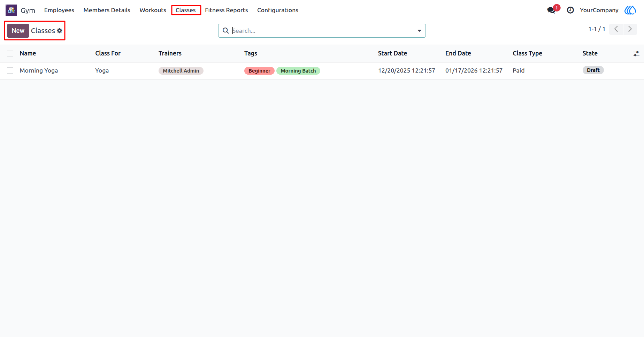Check the Morning Yoga row checkbox
Screen dimensions: 644x337
click(10, 70)
